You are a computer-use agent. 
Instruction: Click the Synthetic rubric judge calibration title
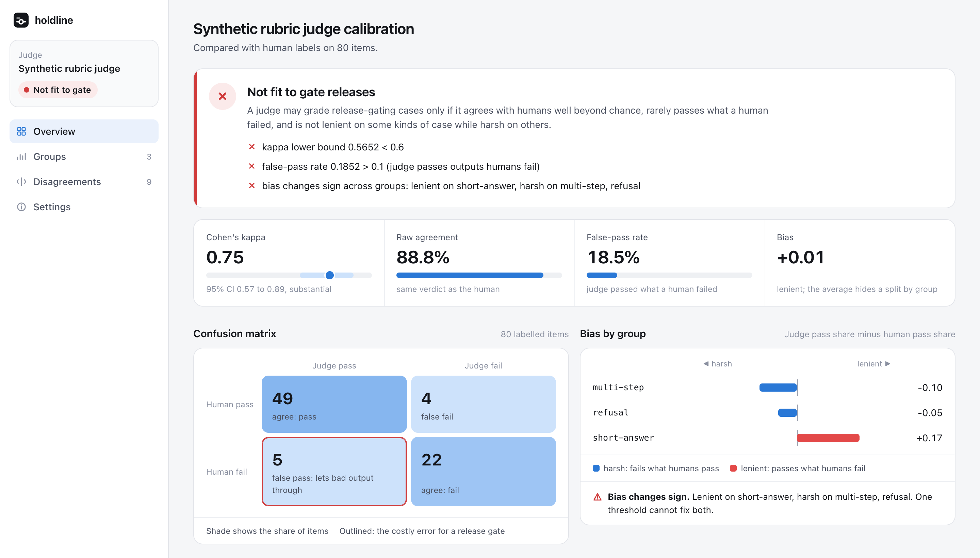304,29
